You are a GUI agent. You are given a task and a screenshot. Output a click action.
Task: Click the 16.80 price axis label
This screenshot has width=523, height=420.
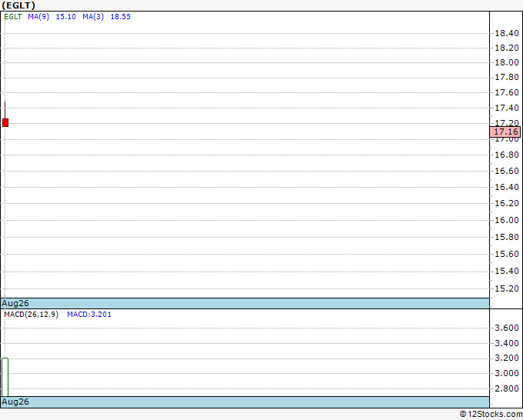[507, 155]
